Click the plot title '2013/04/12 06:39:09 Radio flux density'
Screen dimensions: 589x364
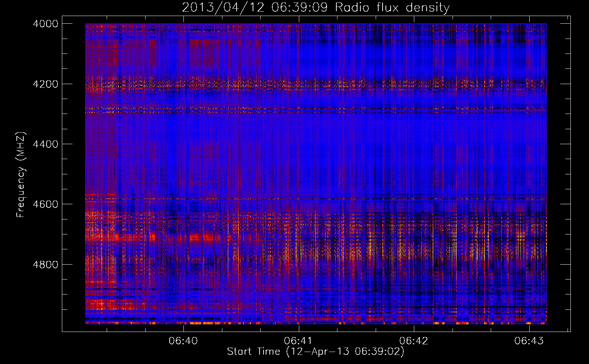[x=316, y=8]
